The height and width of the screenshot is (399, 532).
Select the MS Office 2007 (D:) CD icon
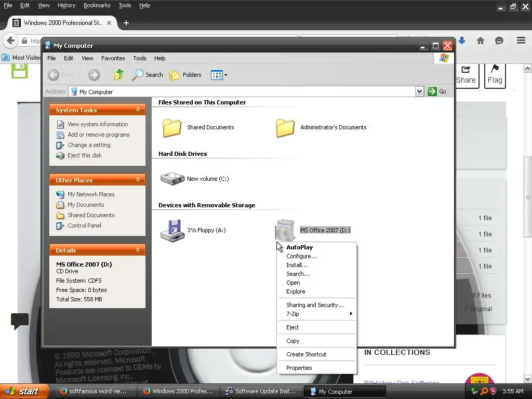[284, 230]
